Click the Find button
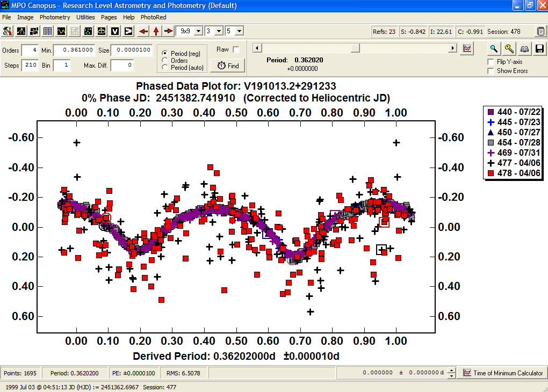The width and height of the screenshot is (548, 392). pos(228,66)
